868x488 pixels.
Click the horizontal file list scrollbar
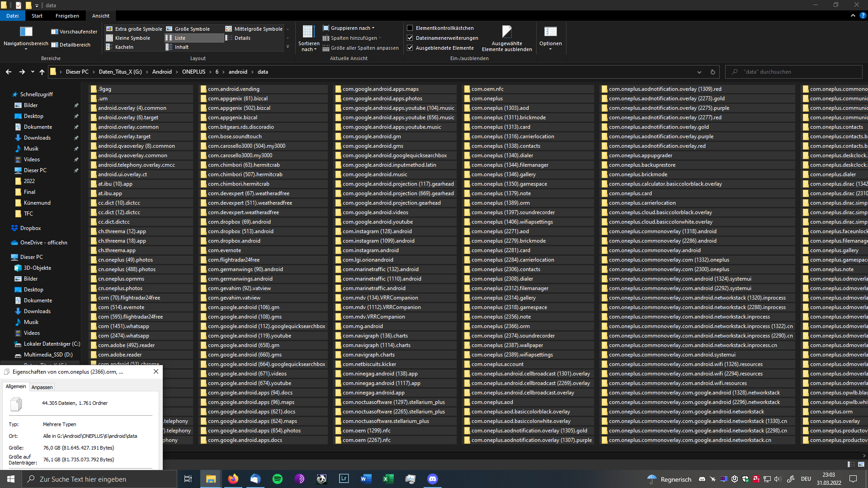511,455
